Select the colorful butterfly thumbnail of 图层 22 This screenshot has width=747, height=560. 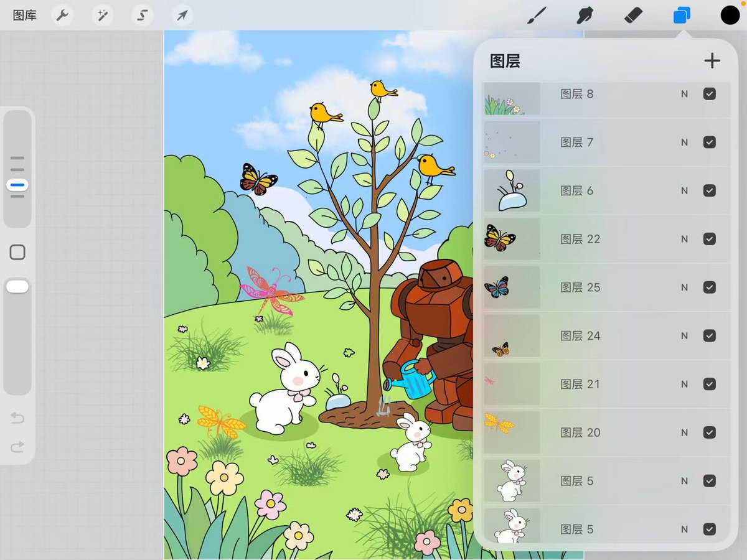[x=512, y=239]
